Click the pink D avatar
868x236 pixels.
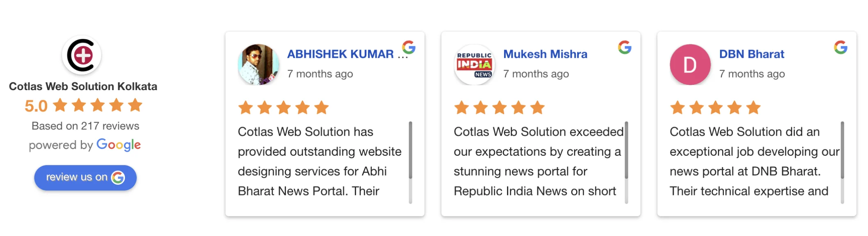pos(690,65)
